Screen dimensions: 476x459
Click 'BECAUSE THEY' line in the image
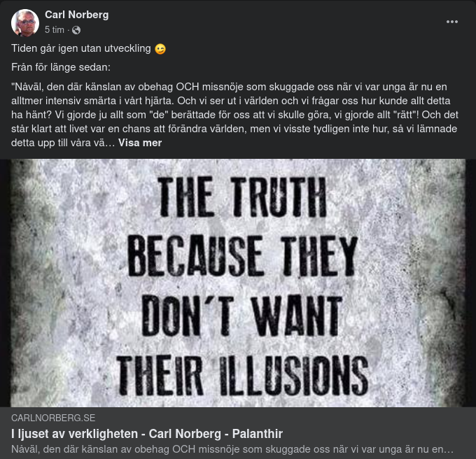click(242, 256)
